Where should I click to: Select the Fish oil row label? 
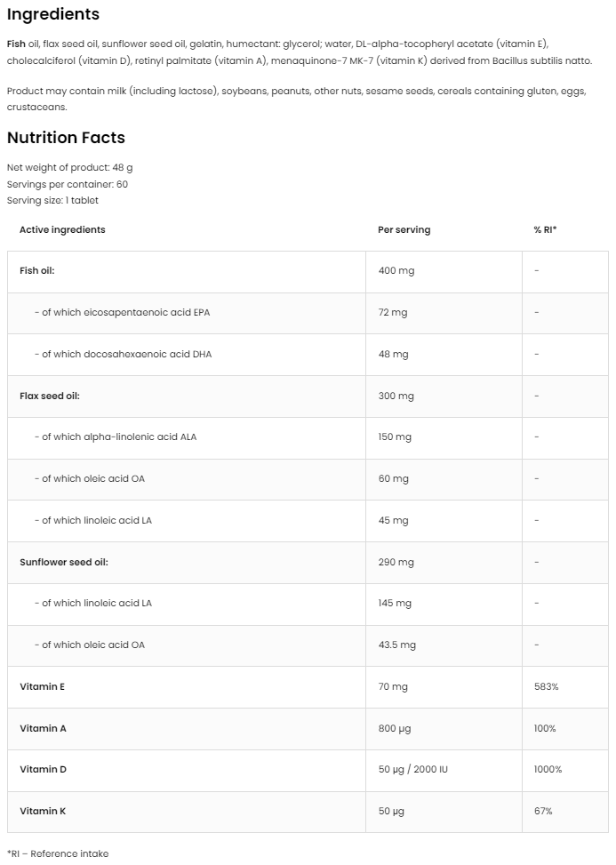(x=37, y=270)
